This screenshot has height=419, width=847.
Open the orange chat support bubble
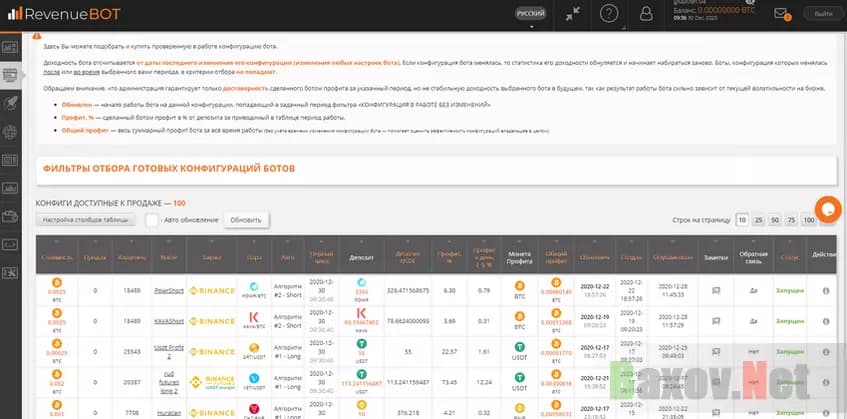click(828, 208)
